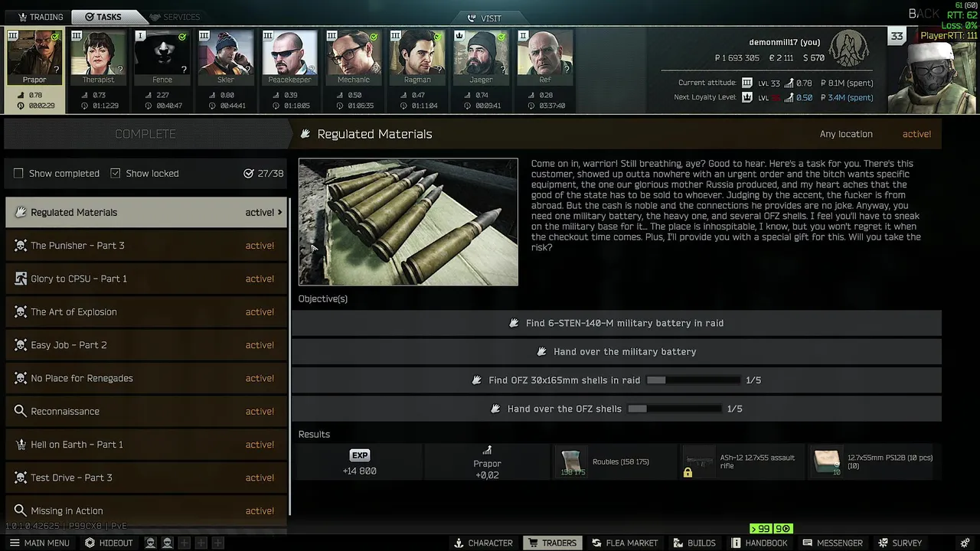Click the first empty plus slot in the bottom bar

coord(184,543)
